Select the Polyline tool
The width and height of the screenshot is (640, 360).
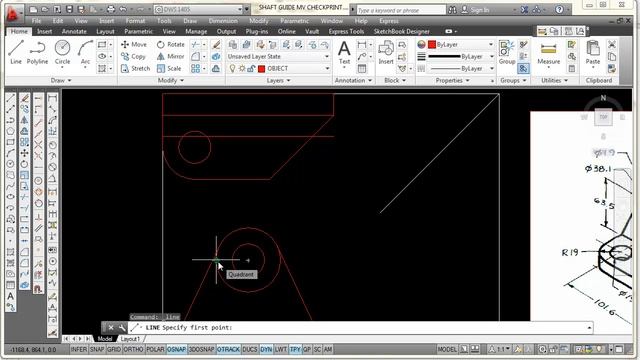point(37,52)
